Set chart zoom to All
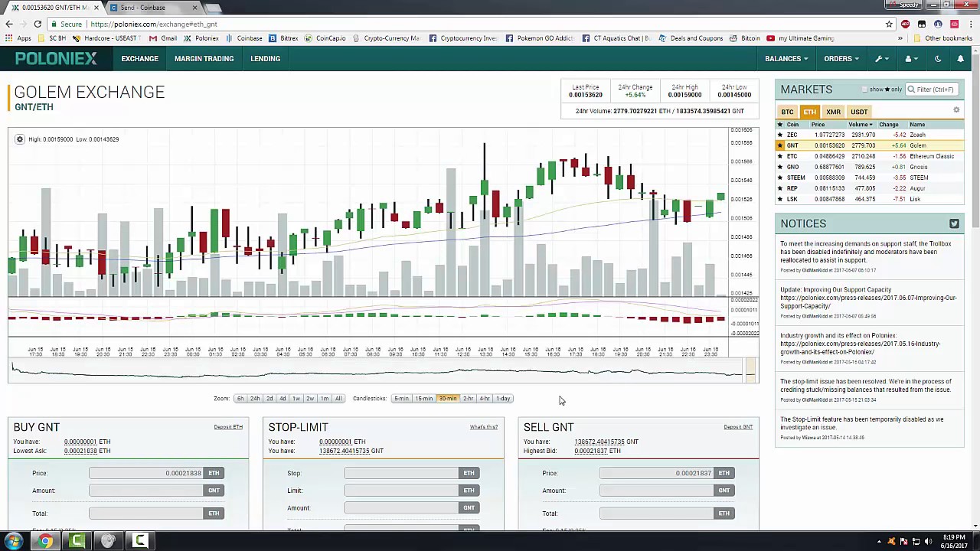 [338, 399]
